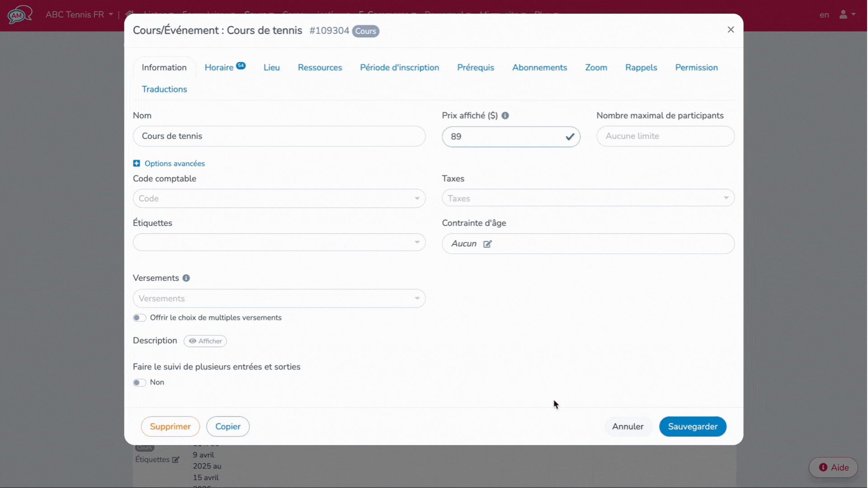868x488 pixels.
Task: Toggle Faire le suivi de plusieurs entrées
Action: pyautogui.click(x=139, y=382)
